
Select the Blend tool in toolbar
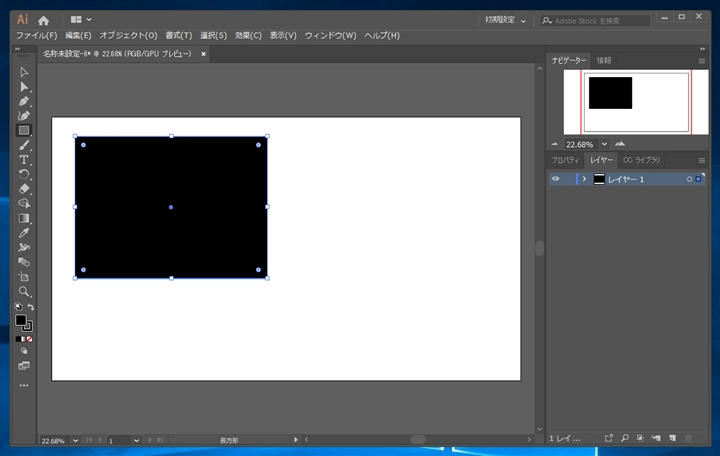click(x=24, y=262)
